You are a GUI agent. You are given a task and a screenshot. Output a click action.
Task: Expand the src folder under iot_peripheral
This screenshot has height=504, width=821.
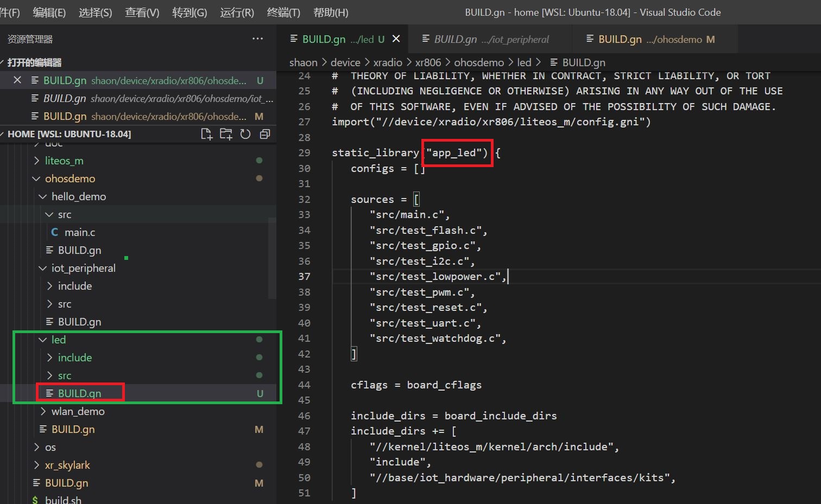point(49,304)
